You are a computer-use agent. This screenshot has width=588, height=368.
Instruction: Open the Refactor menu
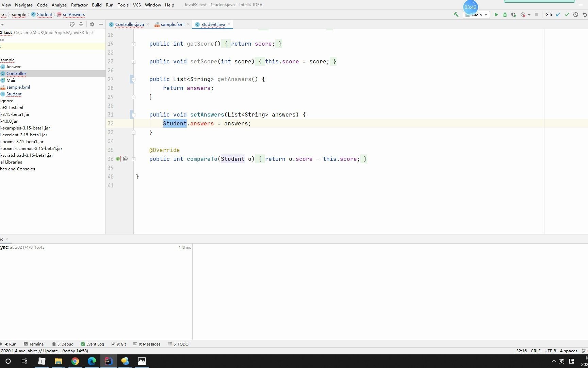79,5
